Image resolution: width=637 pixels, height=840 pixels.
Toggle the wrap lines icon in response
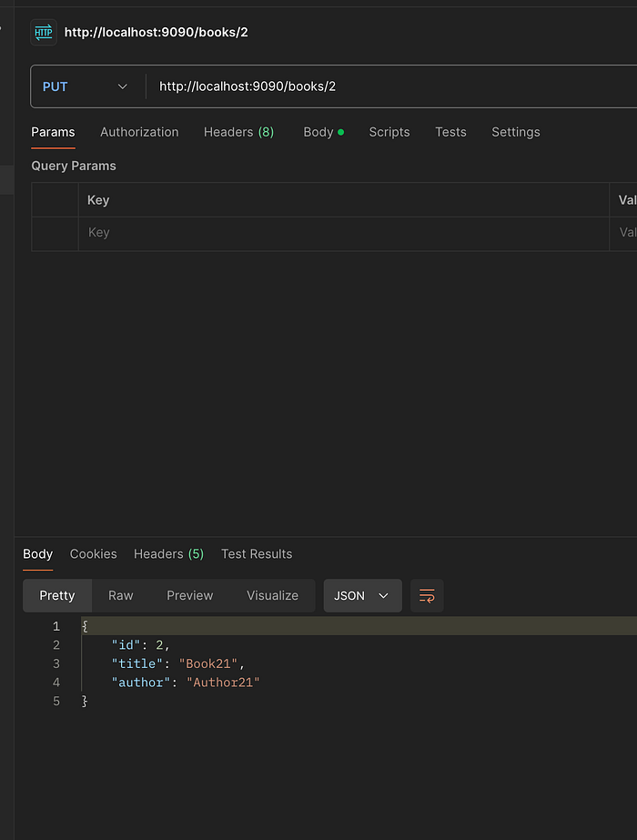[x=427, y=595]
